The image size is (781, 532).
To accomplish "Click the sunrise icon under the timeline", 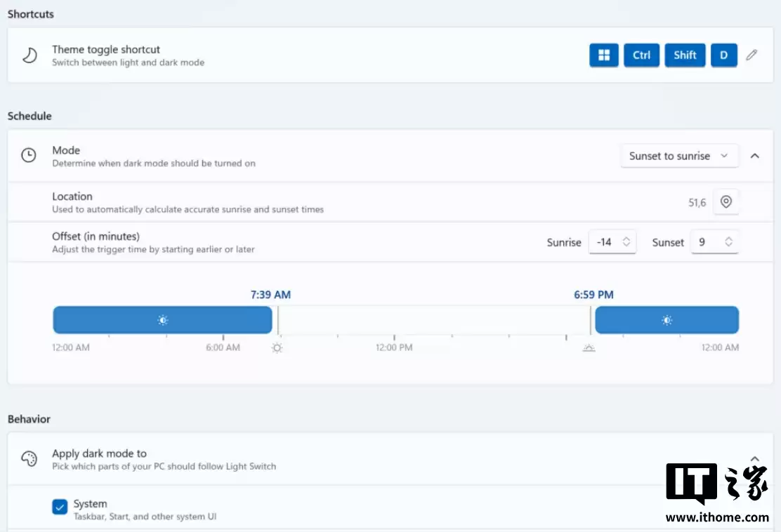I will [x=277, y=348].
